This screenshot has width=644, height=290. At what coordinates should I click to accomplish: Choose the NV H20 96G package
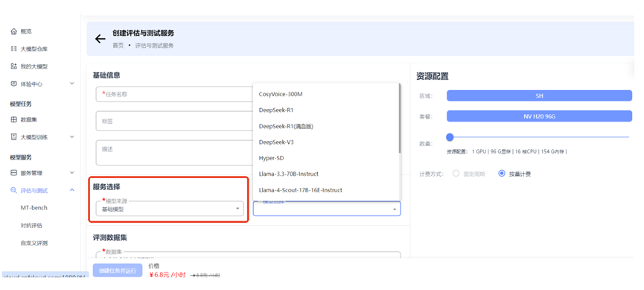[539, 116]
